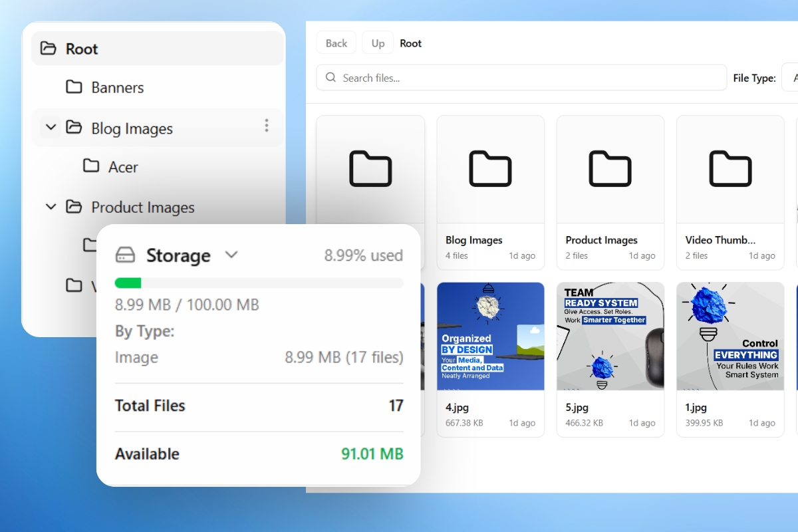798x532 pixels.
Task: Click the Banners folder icon
Action: 73,87
